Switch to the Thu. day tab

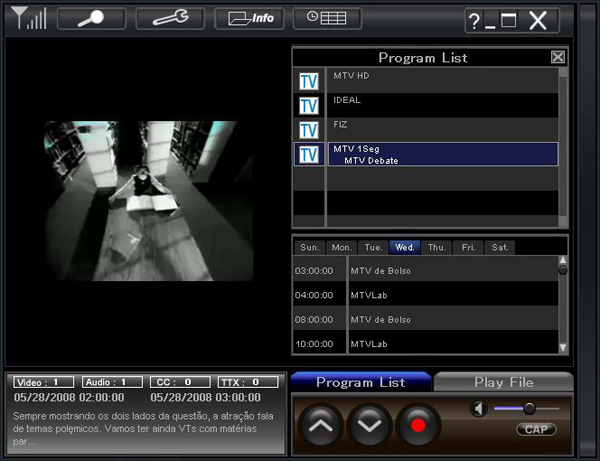437,248
